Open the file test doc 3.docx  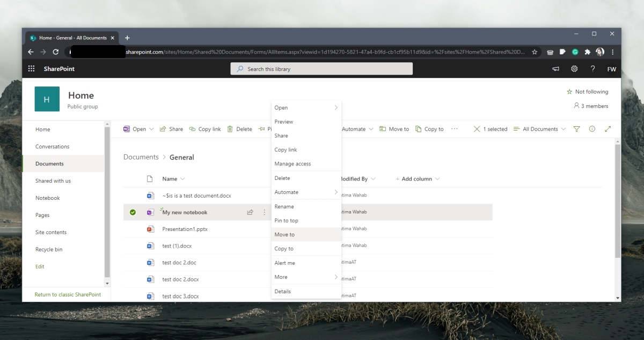[x=180, y=296]
